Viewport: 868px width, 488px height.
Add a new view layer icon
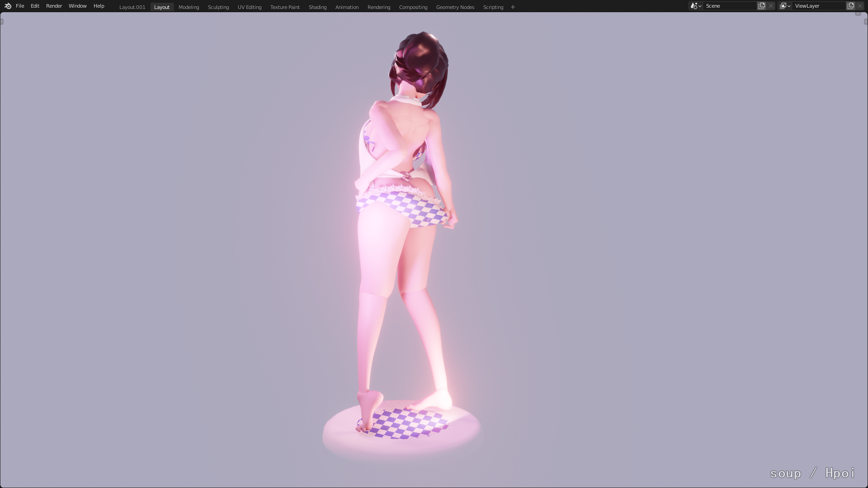coord(851,6)
